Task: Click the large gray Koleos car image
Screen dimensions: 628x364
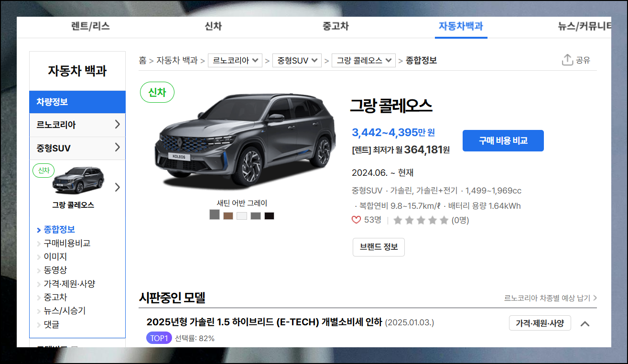Action: 246,141
